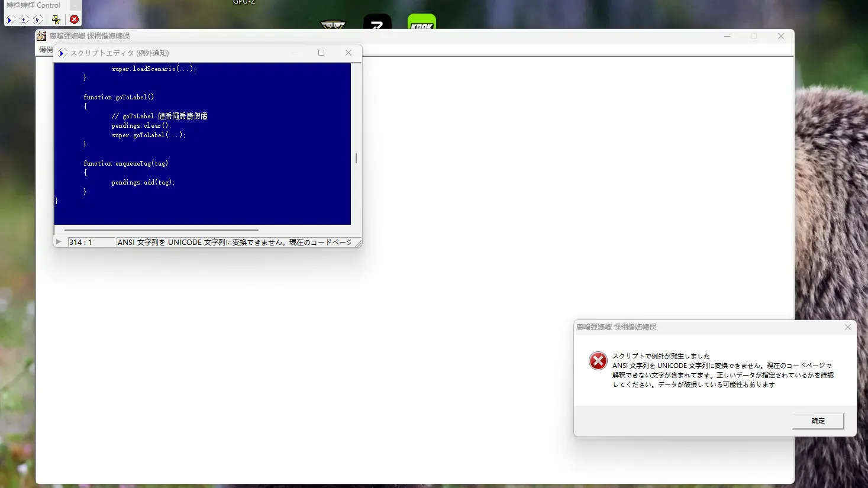This screenshot has height=488, width=868.
Task: Click the yellow arrows icon in Control toolbar
Action: pyautogui.click(x=56, y=20)
